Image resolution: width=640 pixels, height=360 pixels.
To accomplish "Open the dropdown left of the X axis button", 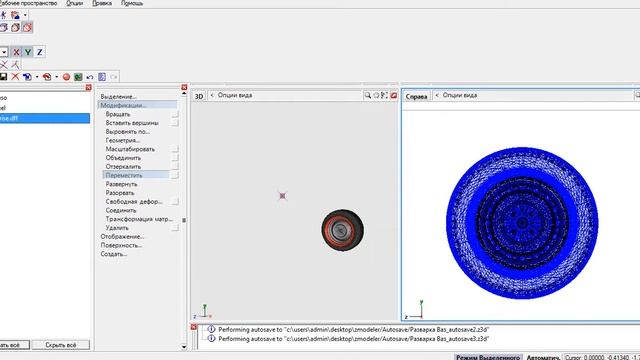I will (4, 52).
